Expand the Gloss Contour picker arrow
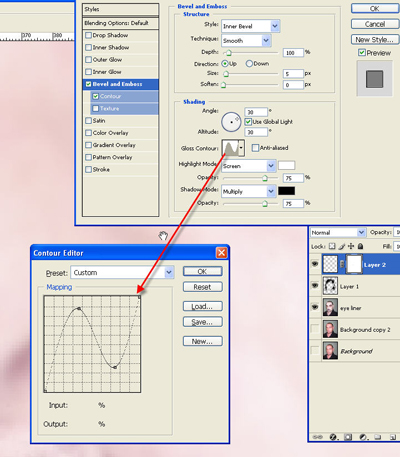 (241, 147)
